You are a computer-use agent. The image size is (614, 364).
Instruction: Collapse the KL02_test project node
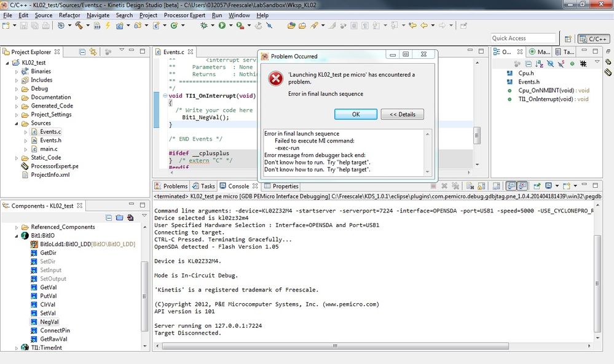(x=7, y=63)
